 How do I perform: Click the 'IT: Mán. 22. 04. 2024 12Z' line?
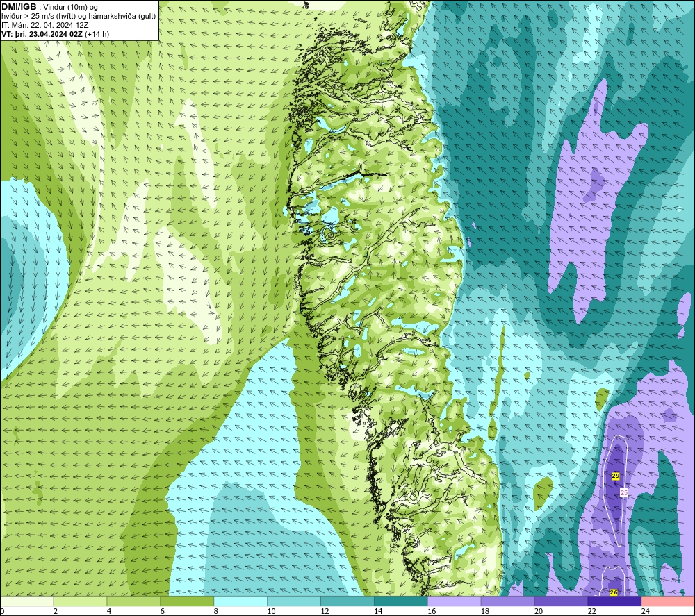coord(44,25)
